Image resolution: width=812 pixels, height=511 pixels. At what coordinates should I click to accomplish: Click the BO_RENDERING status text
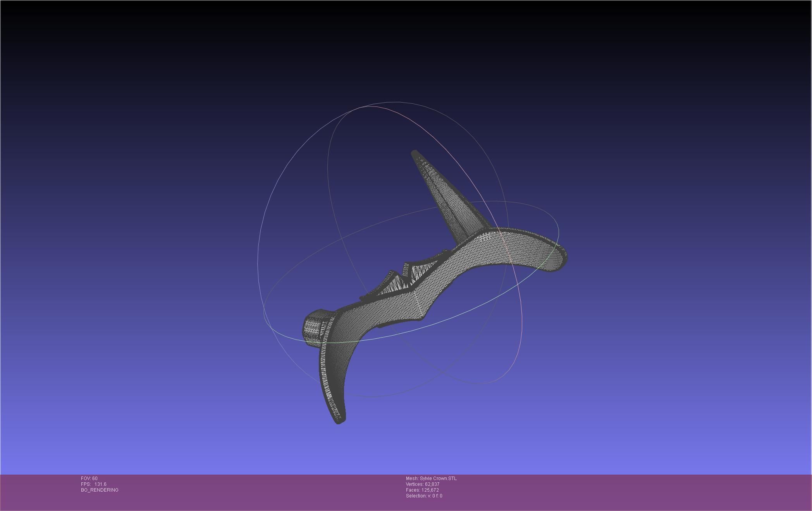(x=100, y=490)
